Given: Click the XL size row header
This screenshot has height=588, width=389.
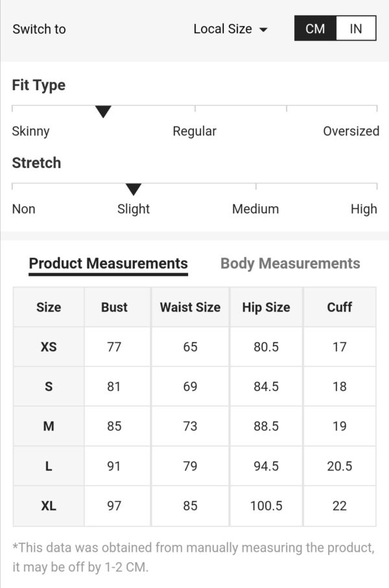Looking at the screenshot, I should (x=49, y=506).
